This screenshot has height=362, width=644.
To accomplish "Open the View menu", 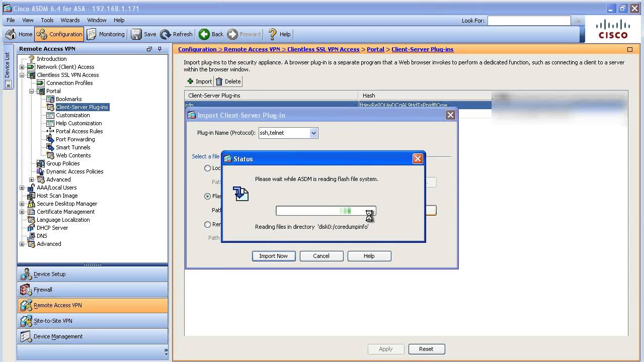I will tap(28, 20).
